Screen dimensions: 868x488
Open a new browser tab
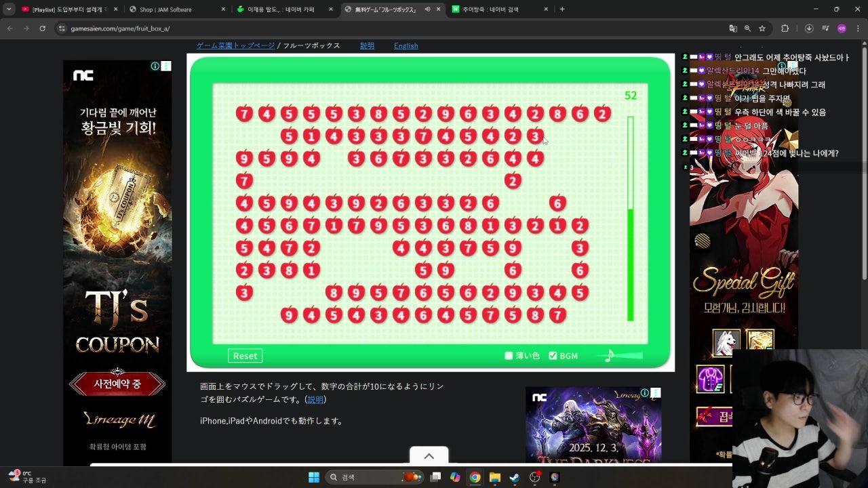pyautogui.click(x=562, y=9)
